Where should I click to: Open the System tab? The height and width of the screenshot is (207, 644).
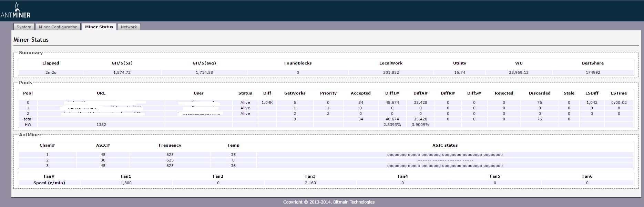[24, 27]
